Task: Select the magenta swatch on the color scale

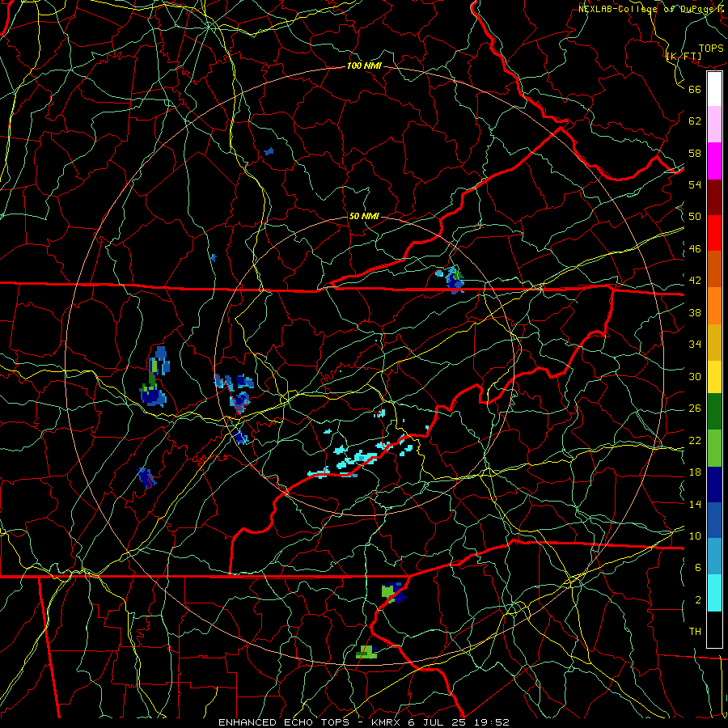Action: 714,161
